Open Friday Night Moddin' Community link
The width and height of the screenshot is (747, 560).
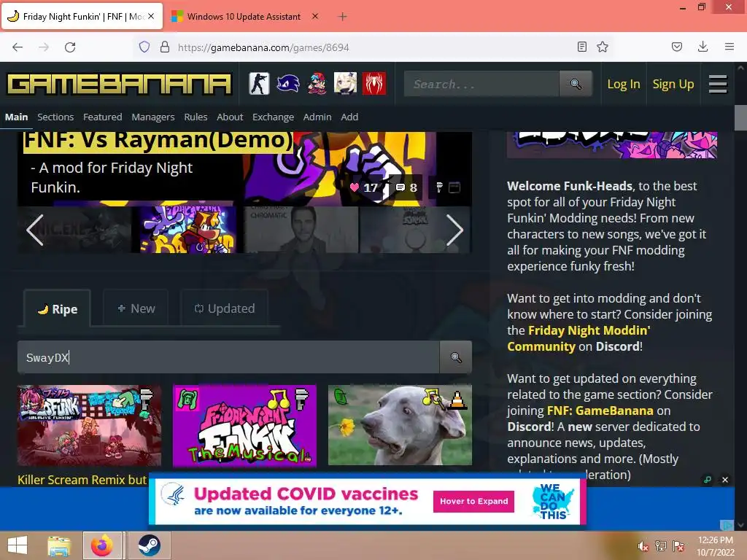coord(578,338)
